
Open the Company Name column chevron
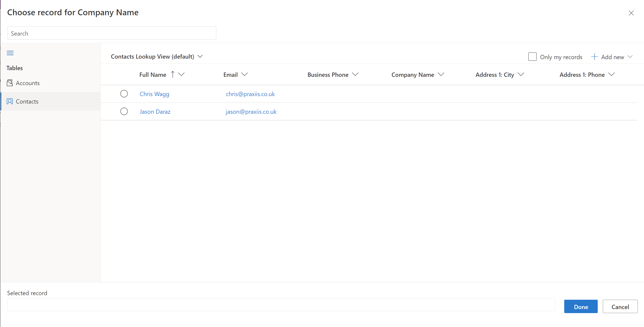[441, 74]
